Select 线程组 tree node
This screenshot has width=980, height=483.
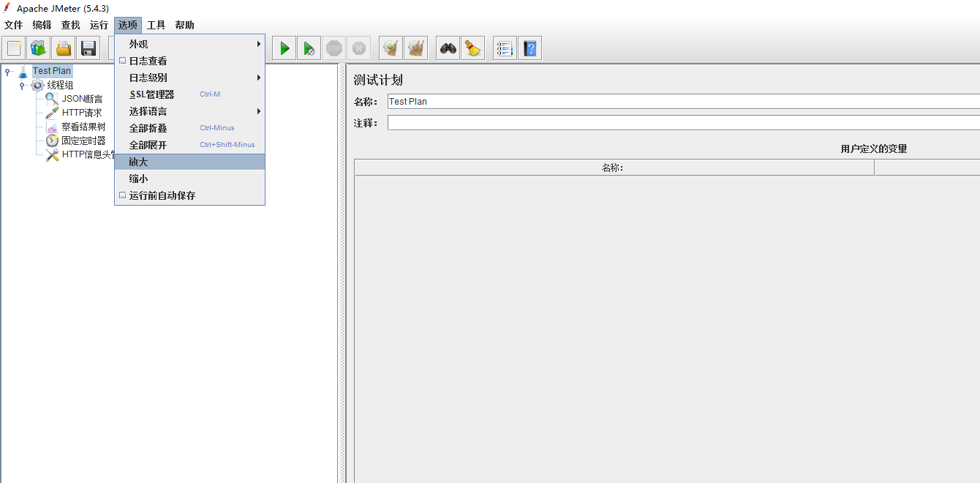click(61, 85)
